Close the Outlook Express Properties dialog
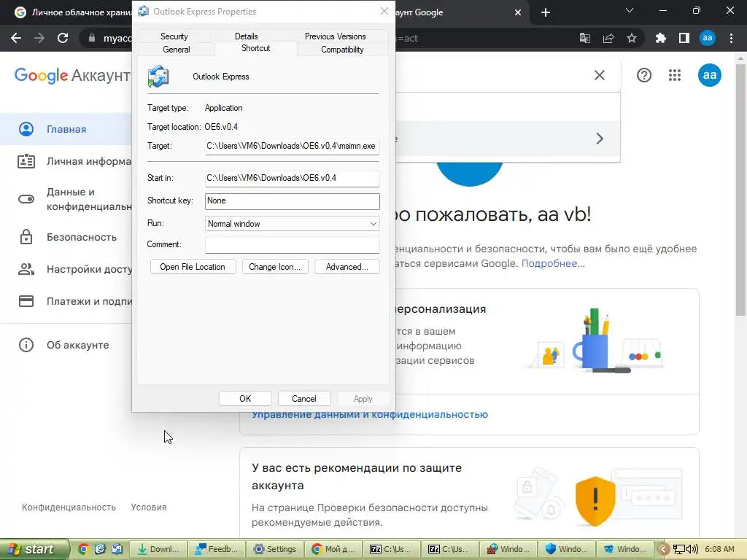Screen dimensions: 747x560 (x=384, y=11)
